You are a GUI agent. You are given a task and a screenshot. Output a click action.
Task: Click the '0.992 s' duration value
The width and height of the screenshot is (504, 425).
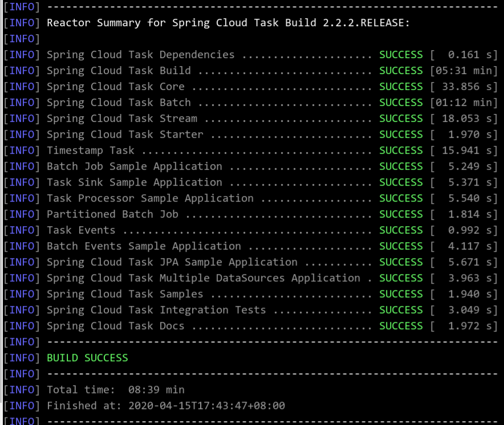tap(470, 230)
